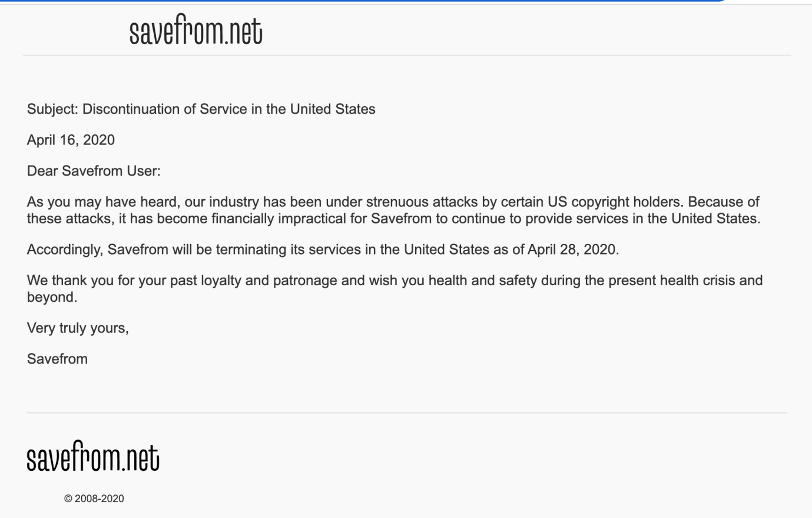The image size is (812, 518).
Task: Click the savefrom.net logo in the header
Action: click(x=195, y=30)
